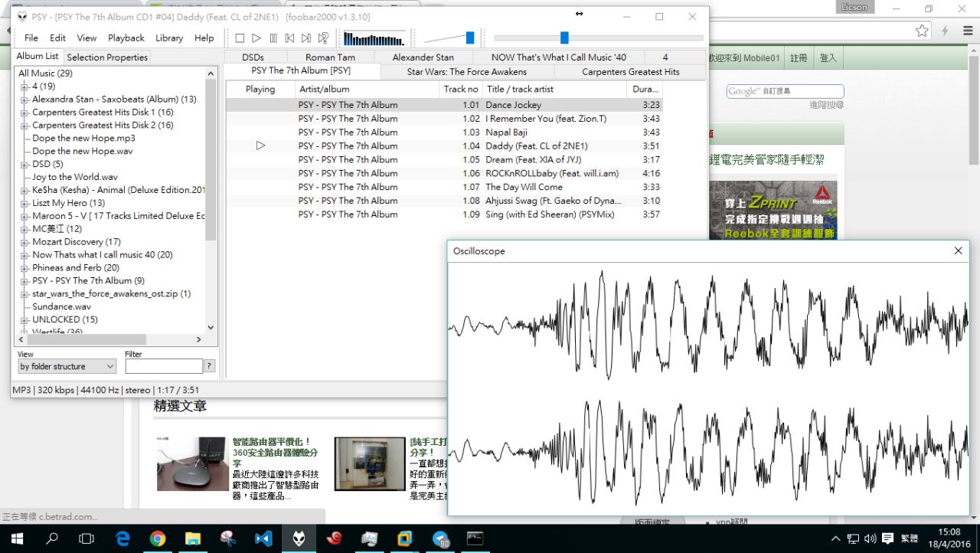Screen dimensions: 980x553
Task: Show hidden system tray icons
Action: point(835,538)
